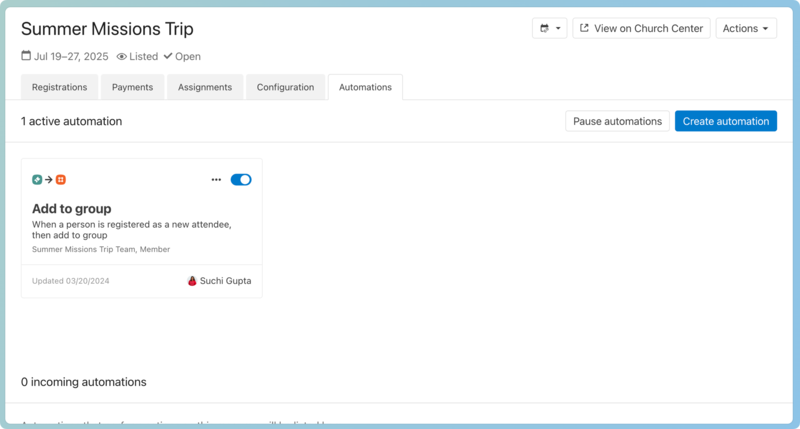Open View on Church Center link
The width and height of the screenshot is (800, 429).
641,29
